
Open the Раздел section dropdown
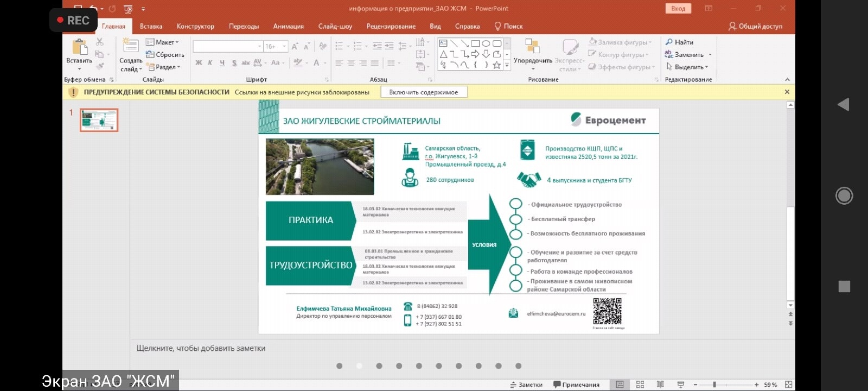[163, 67]
